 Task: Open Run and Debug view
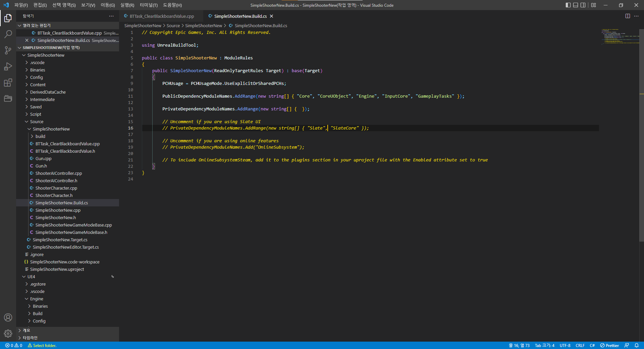(x=8, y=66)
